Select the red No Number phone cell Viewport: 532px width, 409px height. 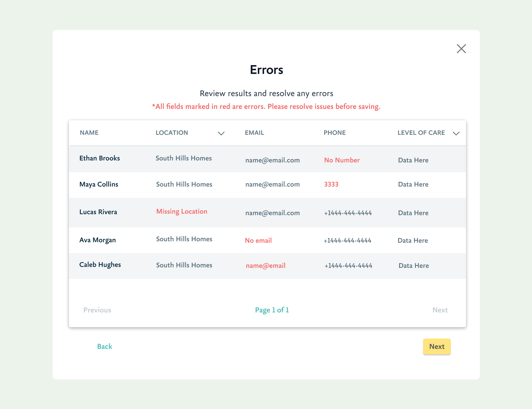[x=342, y=160]
